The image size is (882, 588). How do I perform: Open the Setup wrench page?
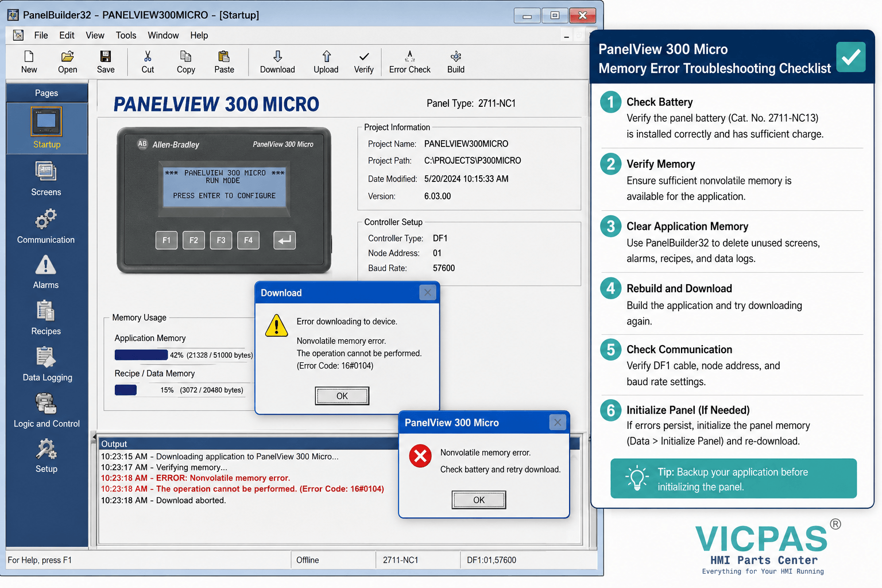point(47,456)
